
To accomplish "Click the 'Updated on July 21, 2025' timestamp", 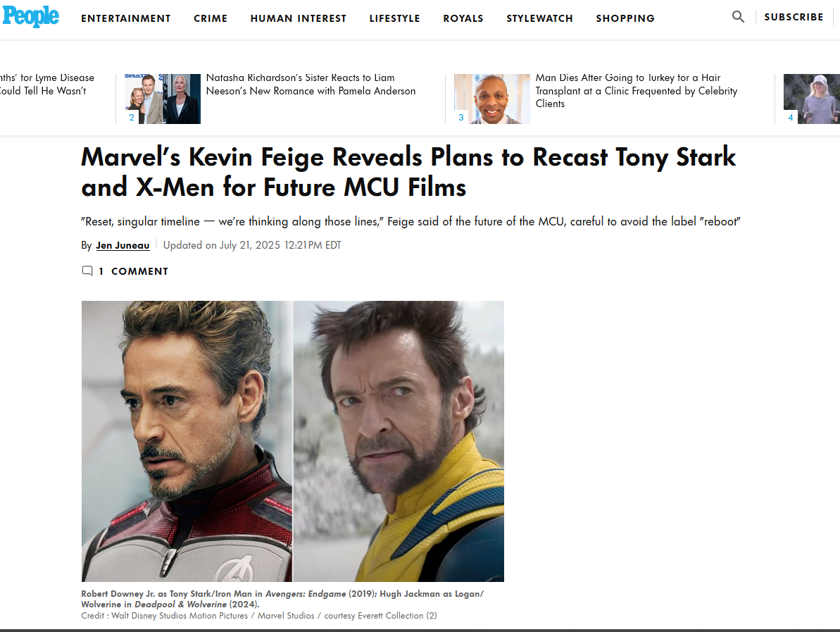I will 252,245.
